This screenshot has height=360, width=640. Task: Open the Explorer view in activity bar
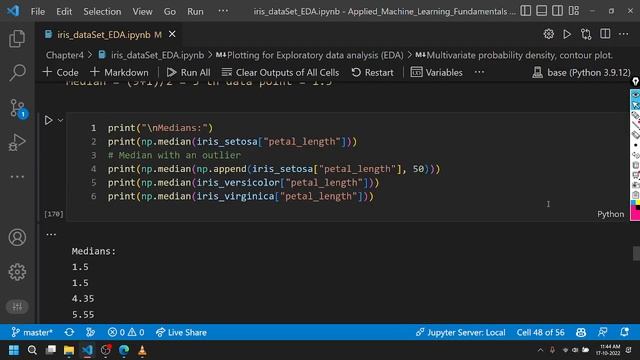coord(17,38)
